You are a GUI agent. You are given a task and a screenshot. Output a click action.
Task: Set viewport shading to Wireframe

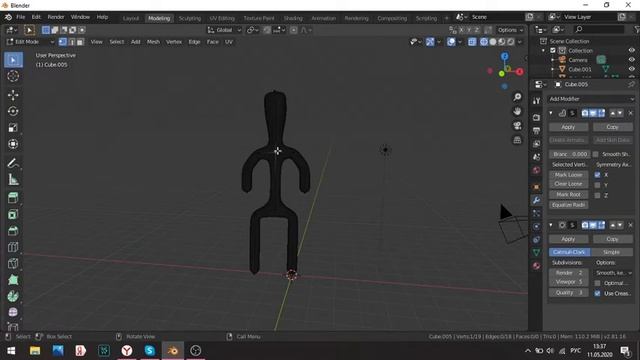(484, 42)
